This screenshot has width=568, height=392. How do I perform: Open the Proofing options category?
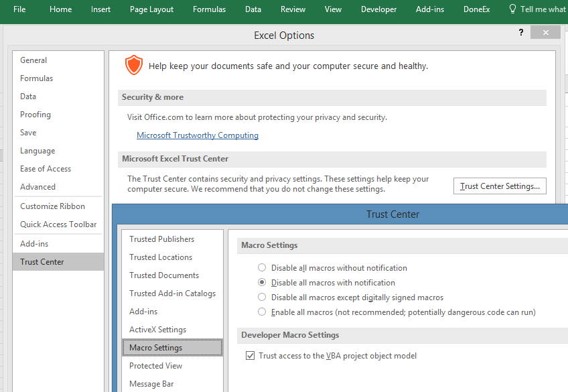coord(58,115)
